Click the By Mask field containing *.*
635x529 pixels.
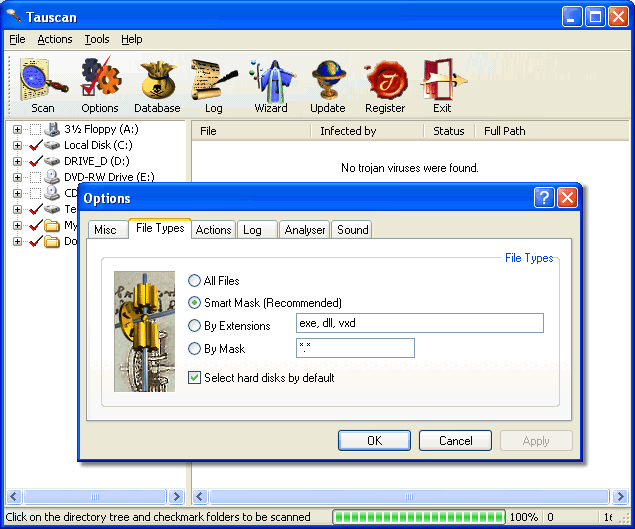pos(355,348)
